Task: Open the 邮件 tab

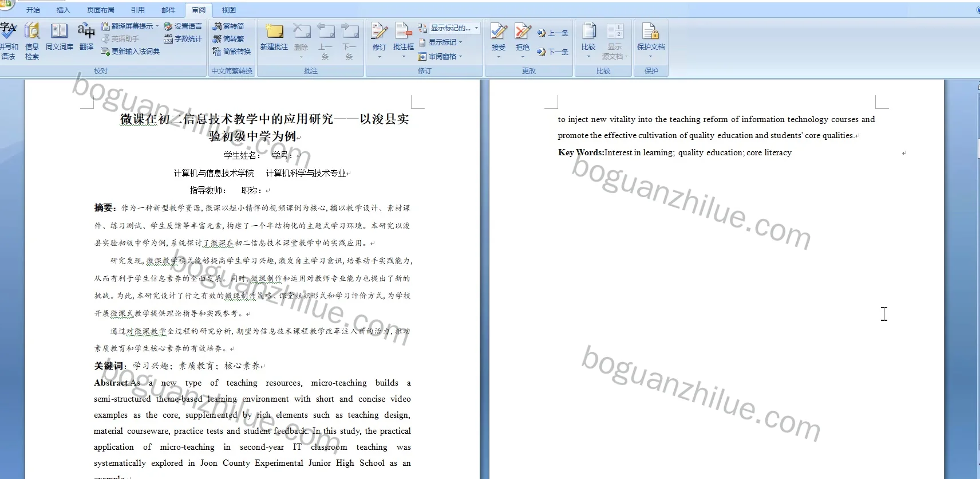Action: click(168, 10)
